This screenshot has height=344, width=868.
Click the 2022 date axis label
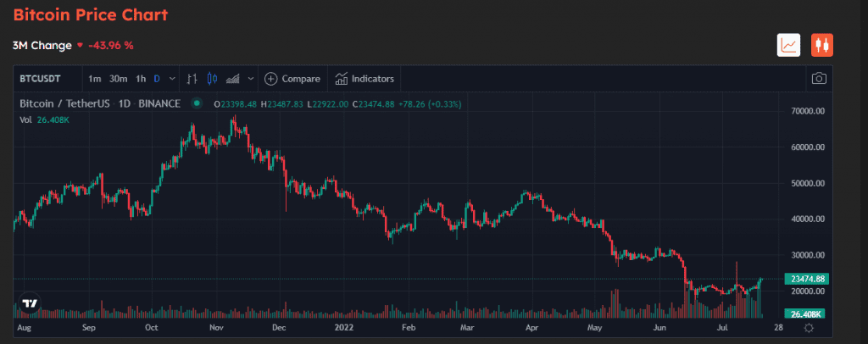pyautogui.click(x=344, y=327)
